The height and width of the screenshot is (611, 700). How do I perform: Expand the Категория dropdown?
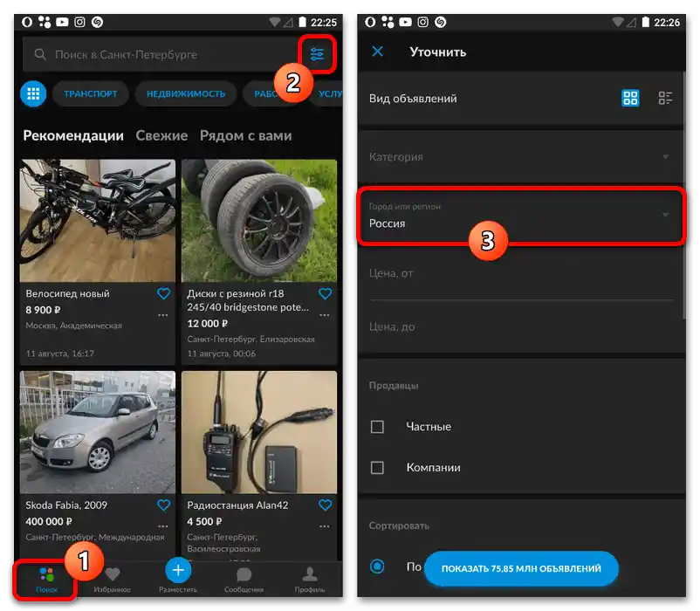point(521,156)
